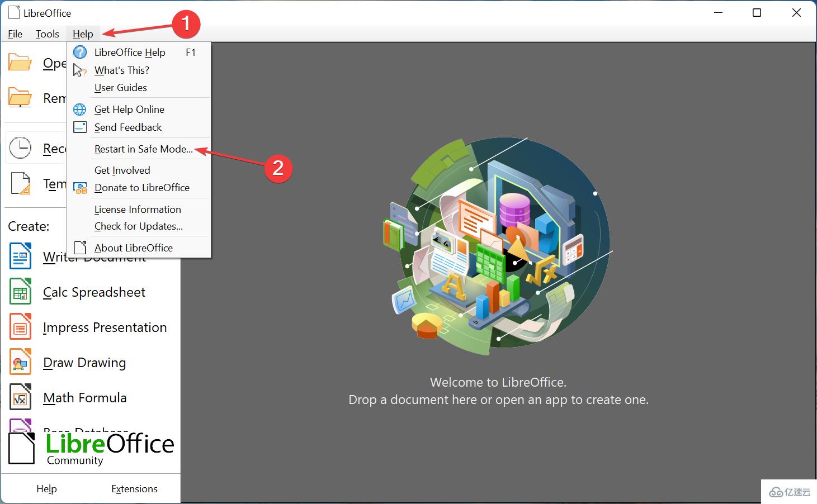
Task: Click the Open File folder icon
Action: pos(20,63)
